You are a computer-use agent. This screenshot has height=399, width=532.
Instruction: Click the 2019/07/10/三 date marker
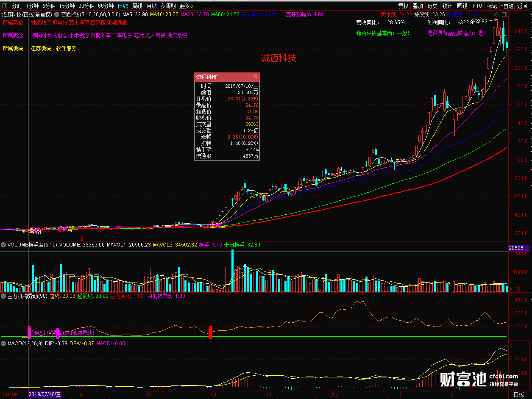[x=45, y=394]
